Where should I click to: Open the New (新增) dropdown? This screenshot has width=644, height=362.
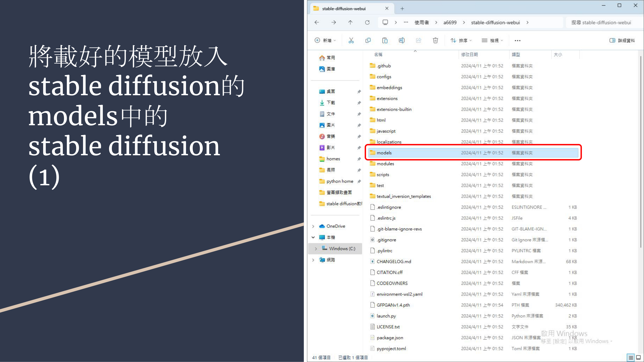(x=325, y=41)
